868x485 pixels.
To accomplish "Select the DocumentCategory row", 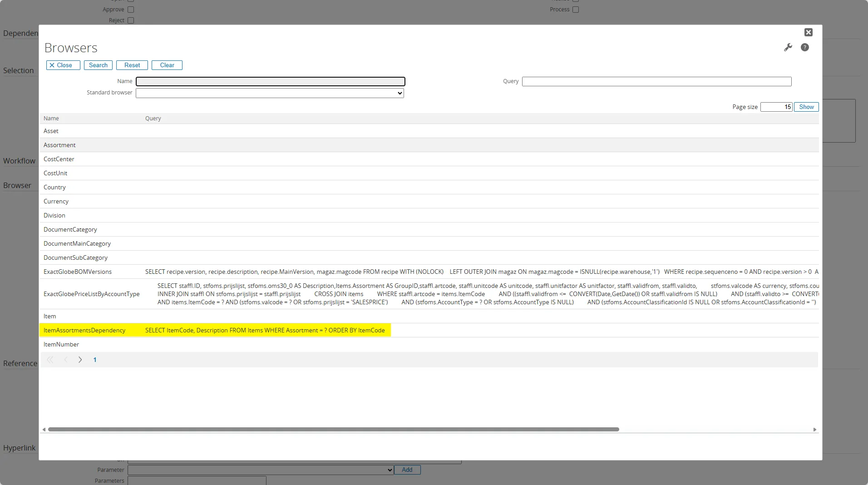I will click(429, 229).
